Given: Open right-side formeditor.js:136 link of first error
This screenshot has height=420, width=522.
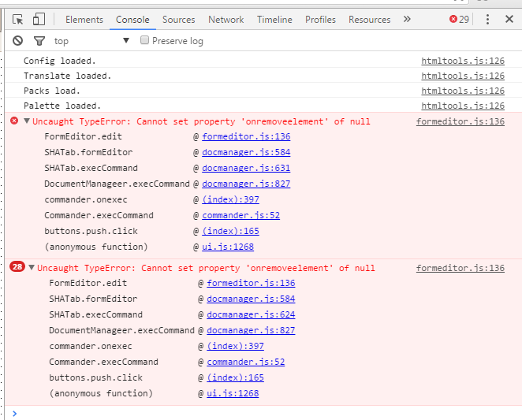Looking at the screenshot, I should (x=460, y=121).
